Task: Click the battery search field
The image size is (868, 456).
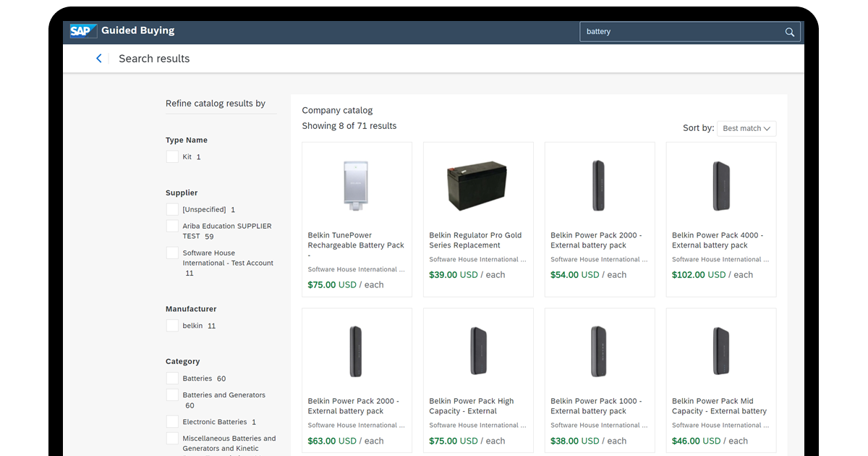Action: [690, 32]
